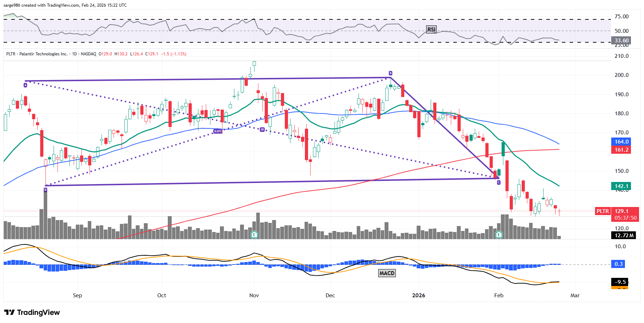The image size is (644, 323).
Task: Select pattern point C marker
Action: pyautogui.click(x=498, y=182)
